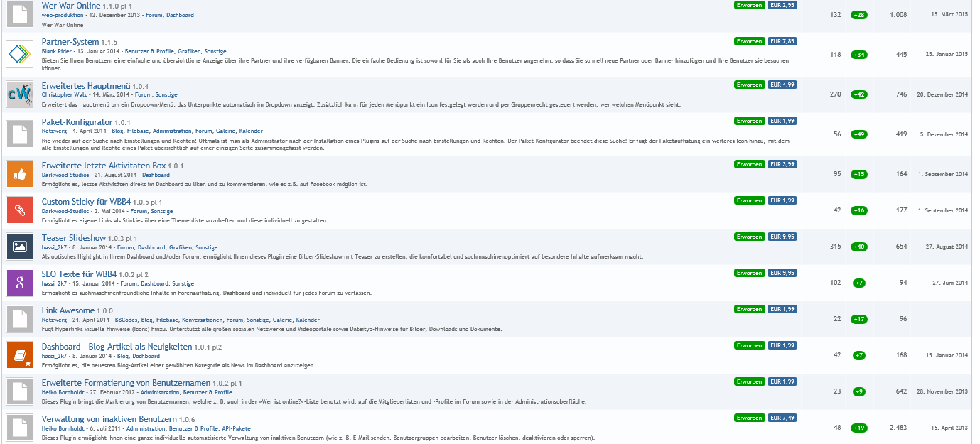Click the purple SEO Texte plugin icon
Screen dimensions: 980x444
[x=21, y=283]
